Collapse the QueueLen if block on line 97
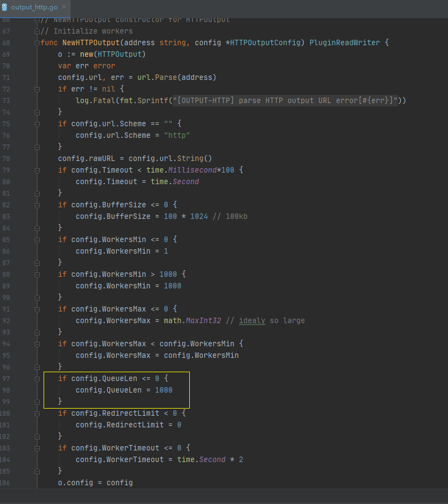The width and height of the screenshot is (448, 504). click(37, 379)
